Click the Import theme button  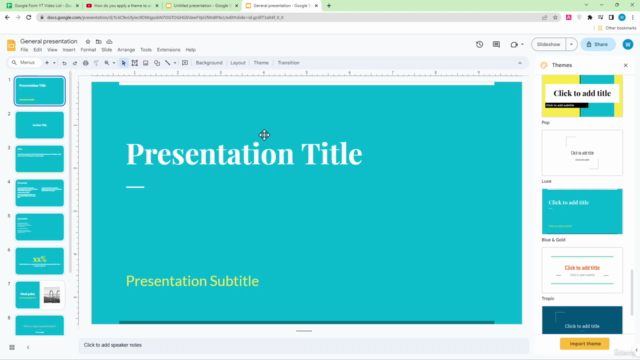click(x=585, y=344)
